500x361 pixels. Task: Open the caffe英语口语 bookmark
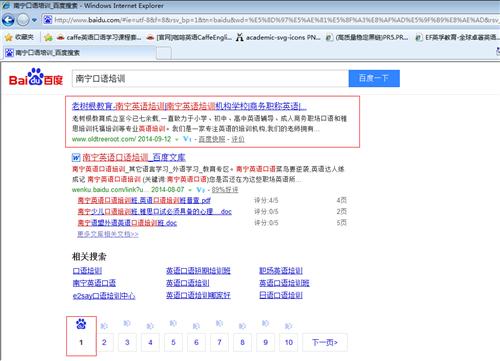tap(99, 37)
